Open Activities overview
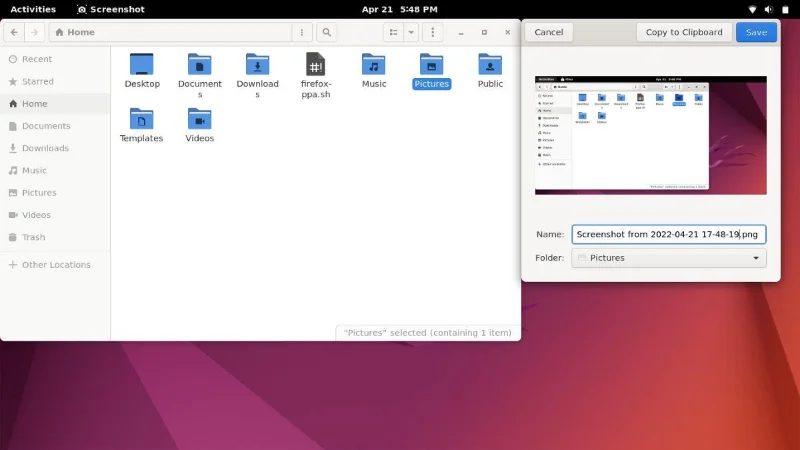 [x=33, y=9]
